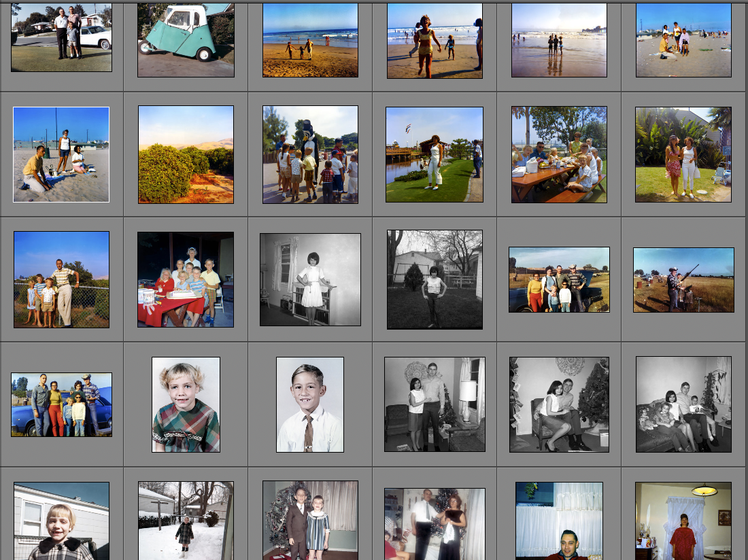Open man and woman in black dress by tree

click(435, 524)
